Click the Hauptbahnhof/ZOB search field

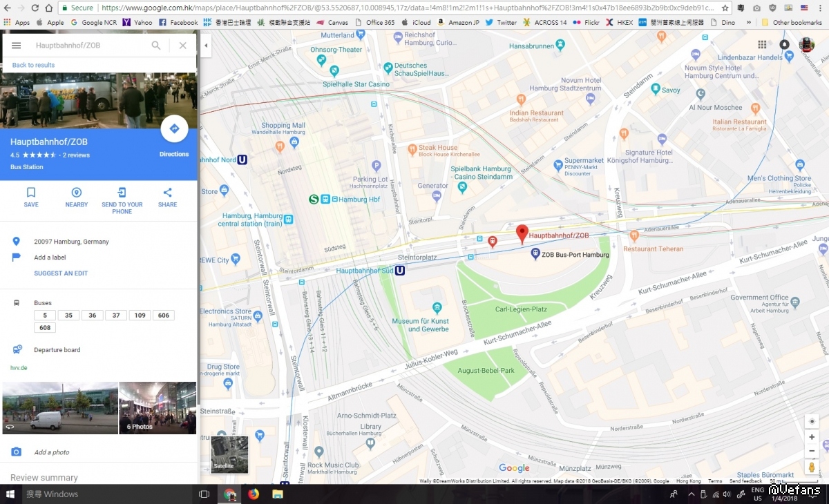click(90, 46)
